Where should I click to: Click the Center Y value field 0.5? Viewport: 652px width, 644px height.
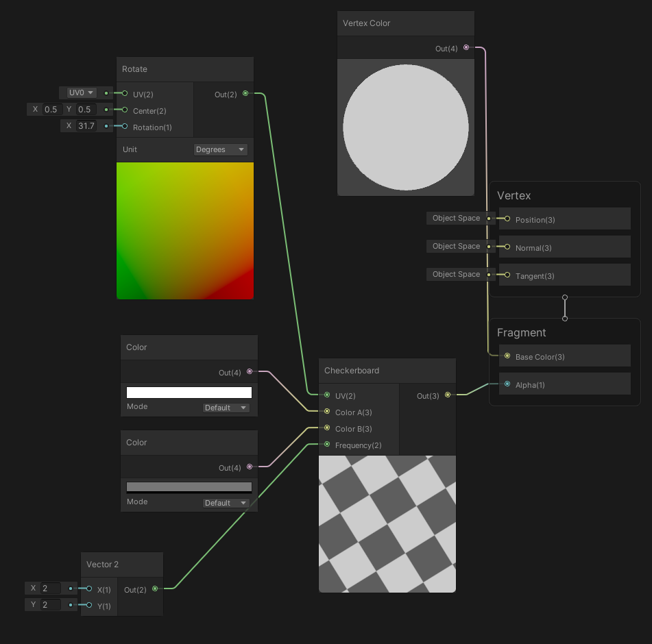click(86, 109)
